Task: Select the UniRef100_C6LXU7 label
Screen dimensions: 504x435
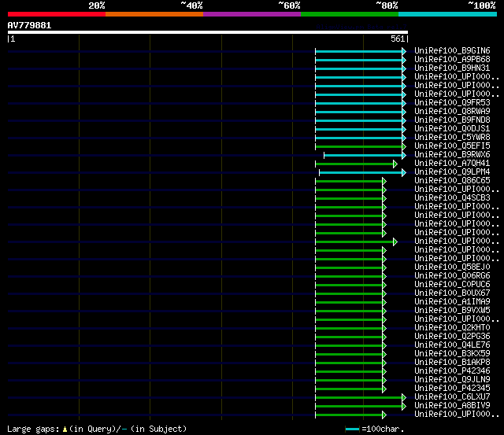Action: click(452, 396)
